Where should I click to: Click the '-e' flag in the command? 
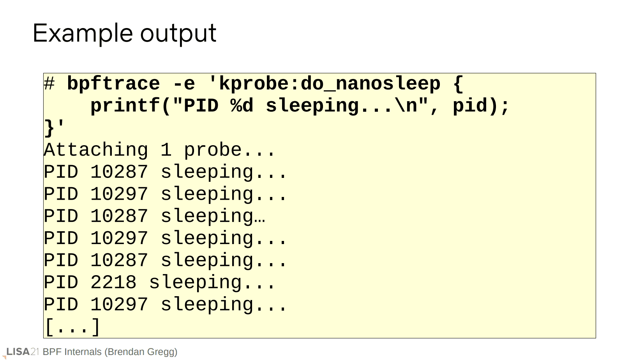coord(183,84)
